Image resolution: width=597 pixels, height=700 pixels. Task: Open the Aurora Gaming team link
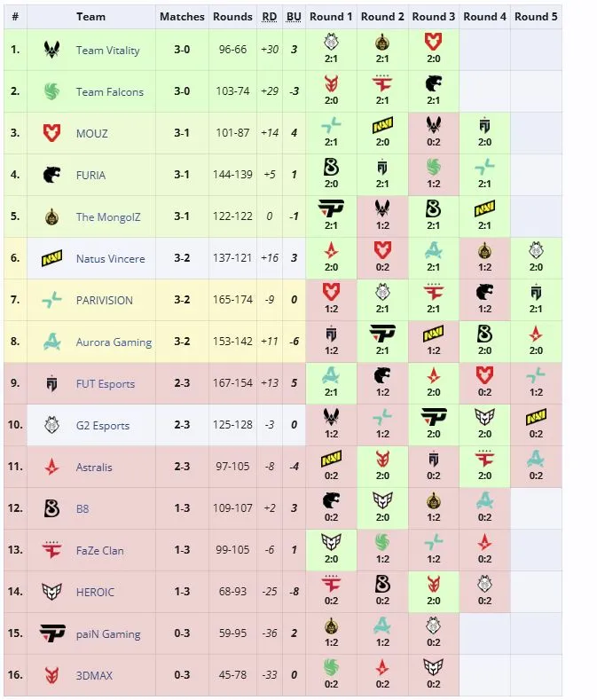114,342
